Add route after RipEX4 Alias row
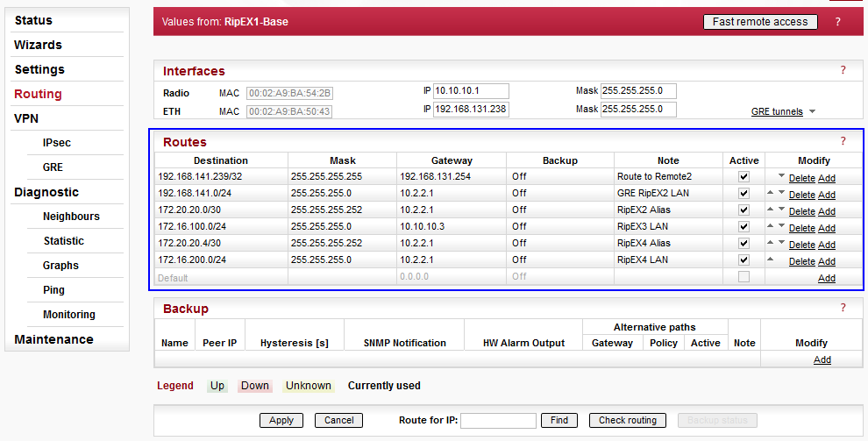The image size is (868, 441). (827, 245)
